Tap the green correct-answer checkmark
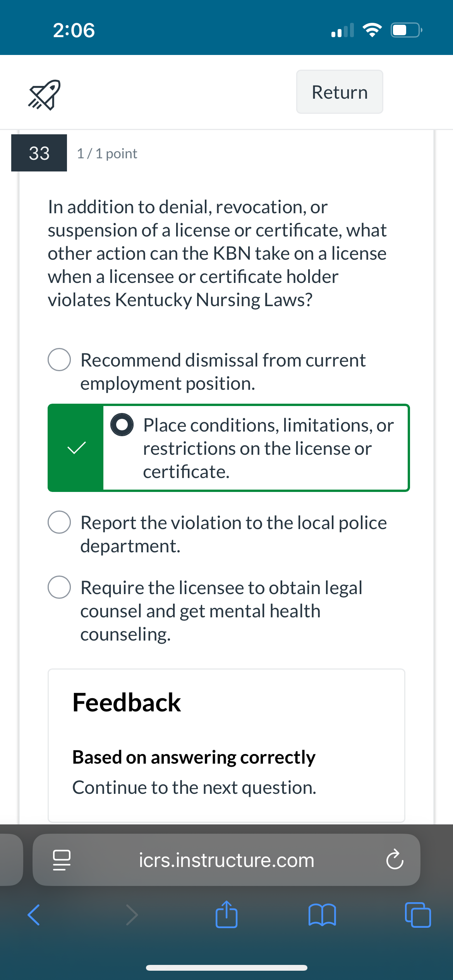This screenshot has width=453, height=980. pyautogui.click(x=76, y=448)
